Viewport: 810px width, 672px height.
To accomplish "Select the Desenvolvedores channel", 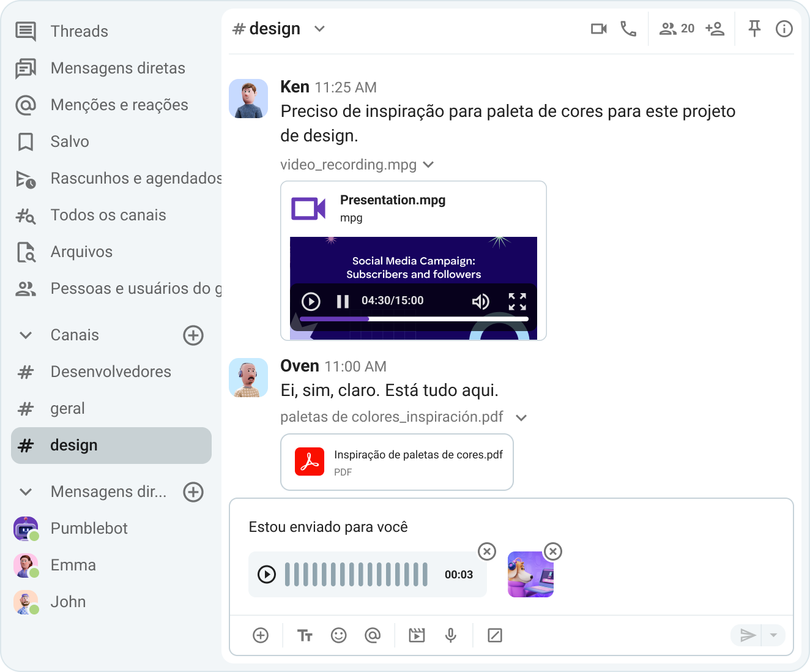I will click(x=111, y=371).
